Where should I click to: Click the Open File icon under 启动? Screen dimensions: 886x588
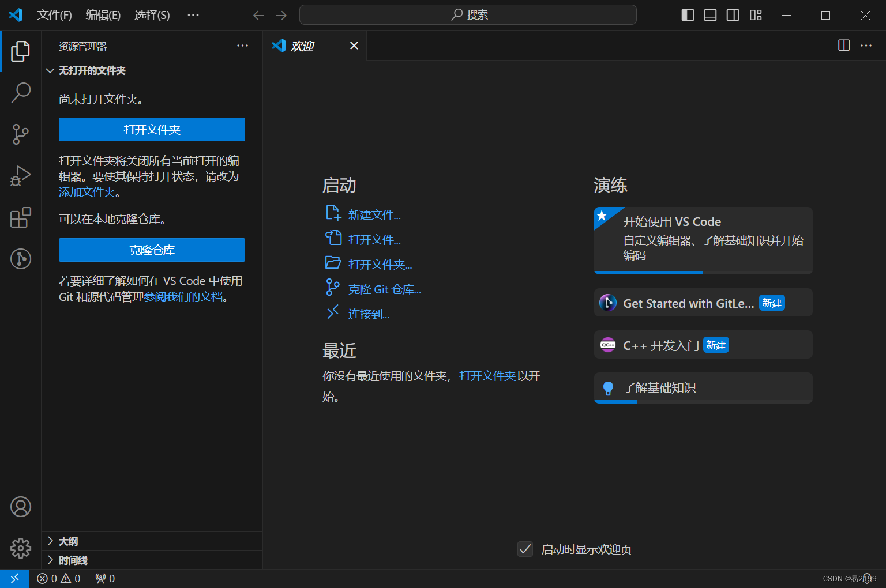[x=333, y=238]
